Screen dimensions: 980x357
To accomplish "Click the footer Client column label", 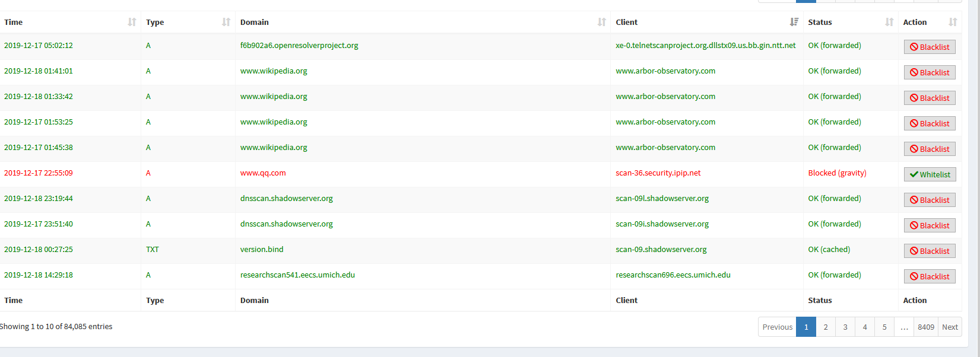I will click(x=626, y=300).
